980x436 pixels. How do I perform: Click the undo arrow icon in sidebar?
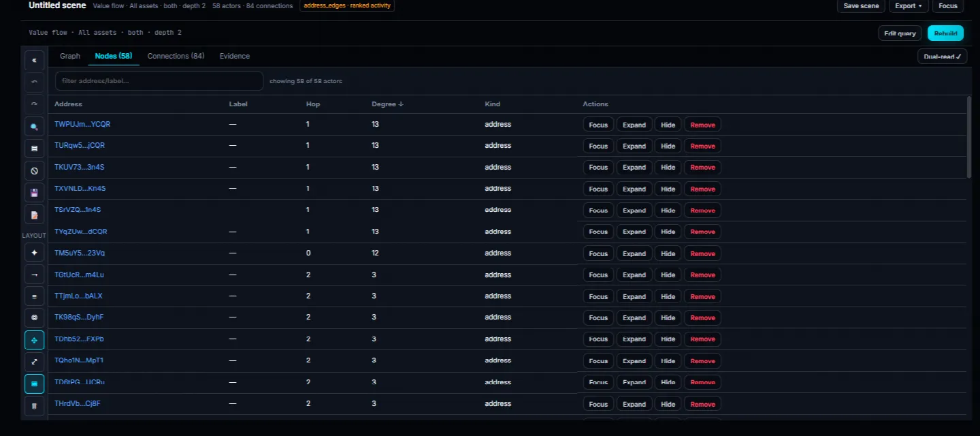tap(35, 82)
